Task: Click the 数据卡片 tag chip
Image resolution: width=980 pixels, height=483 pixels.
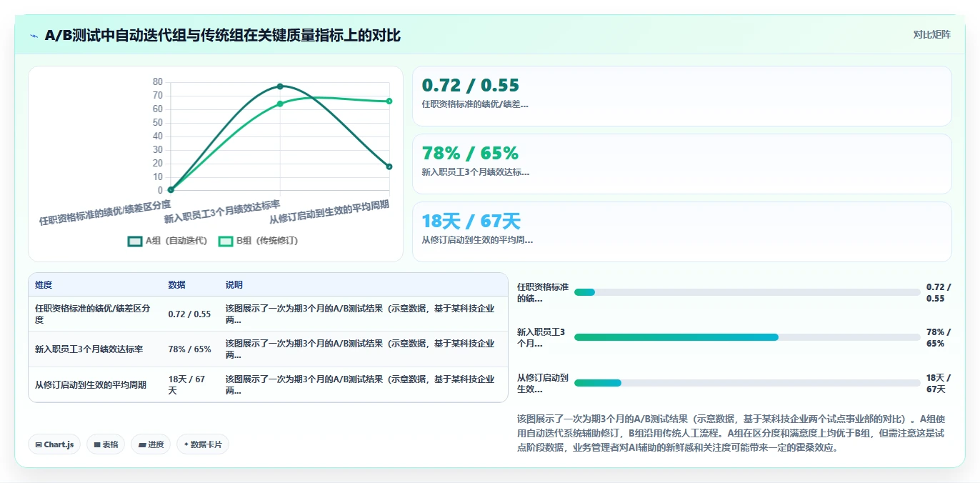Action: (203, 444)
